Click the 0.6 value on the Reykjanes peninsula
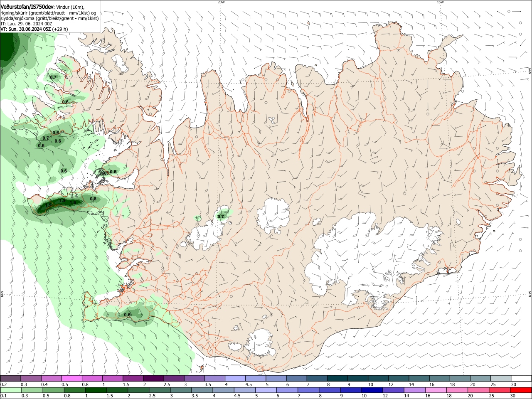Viewport: 532px width, 399px height. pos(127,315)
